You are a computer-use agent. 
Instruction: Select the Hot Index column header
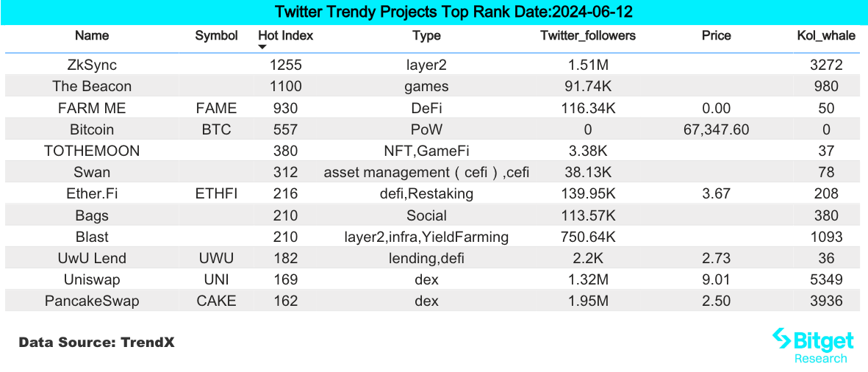pos(286,35)
